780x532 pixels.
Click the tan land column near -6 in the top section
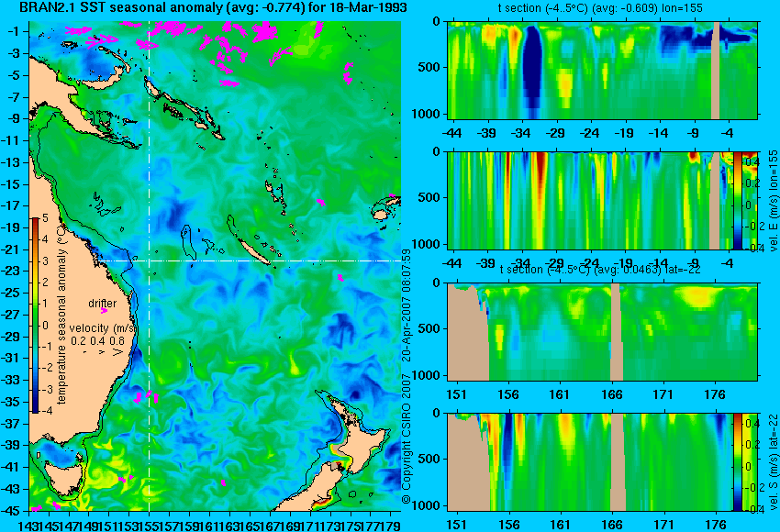click(716, 70)
